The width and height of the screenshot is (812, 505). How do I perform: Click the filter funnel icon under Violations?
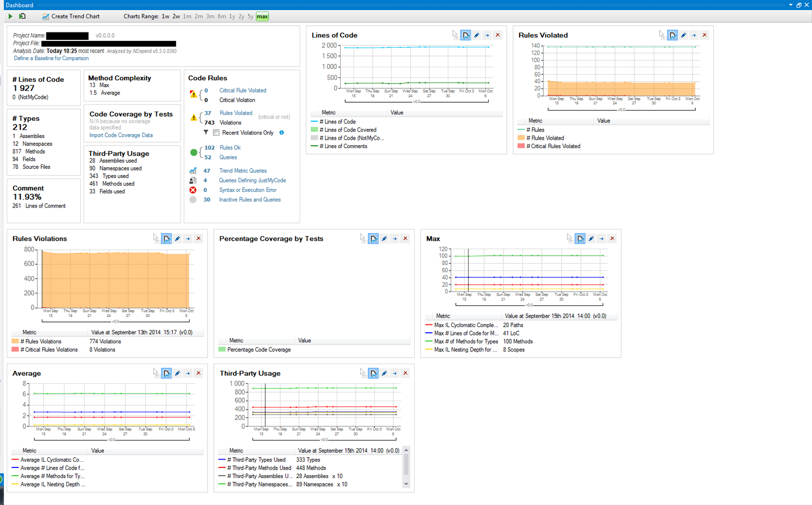[206, 133]
